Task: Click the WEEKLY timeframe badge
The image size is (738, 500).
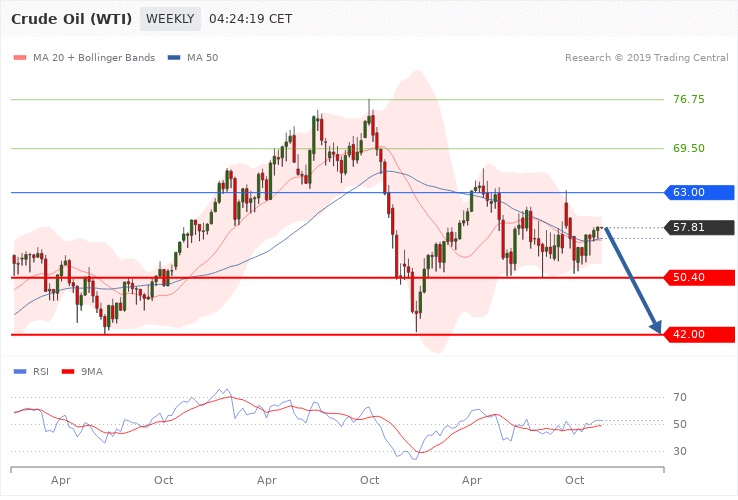Action: coord(170,19)
